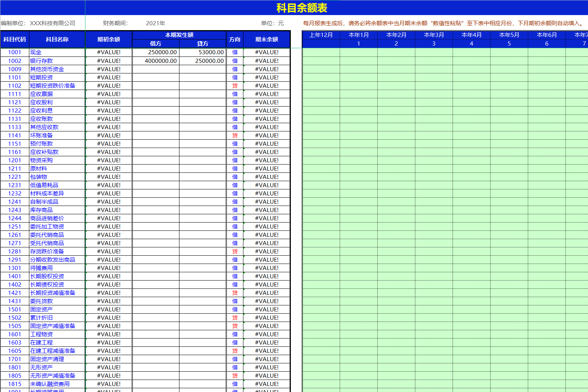The width and height of the screenshot is (588, 392).
Task: Select the 上年12月 month header
Action: tap(321, 35)
